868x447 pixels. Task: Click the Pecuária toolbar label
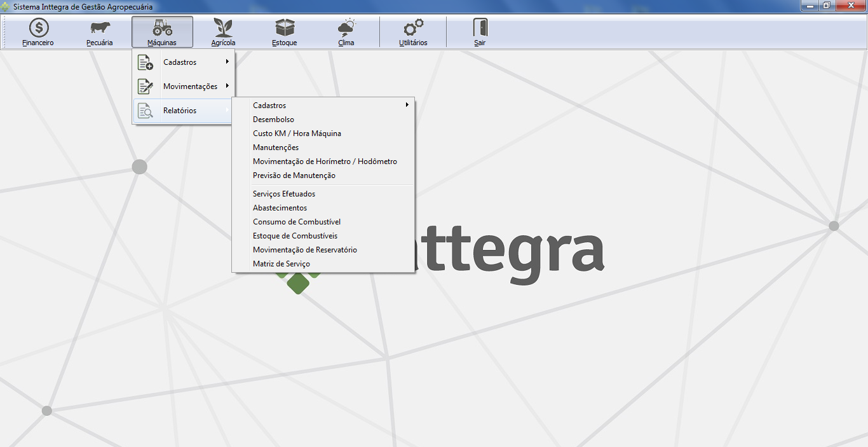pyautogui.click(x=100, y=43)
